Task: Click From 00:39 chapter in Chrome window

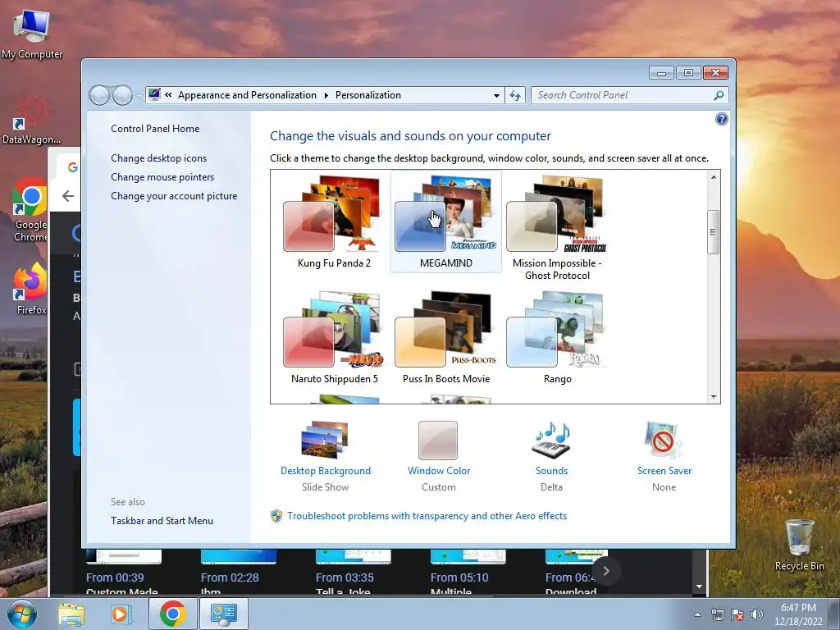Action: [x=123, y=573]
